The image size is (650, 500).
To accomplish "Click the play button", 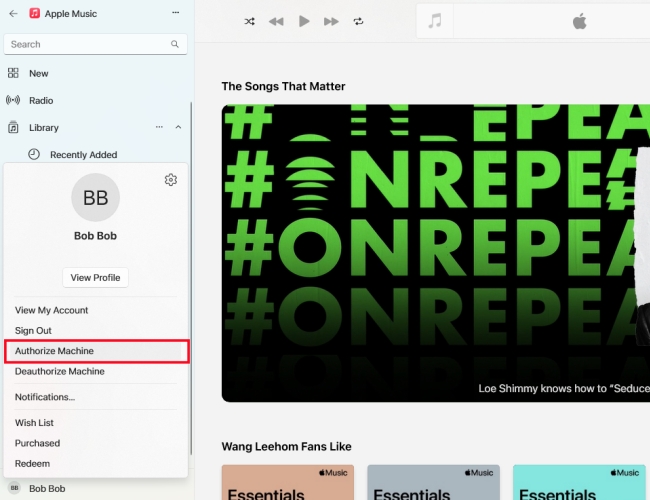I will [x=304, y=21].
